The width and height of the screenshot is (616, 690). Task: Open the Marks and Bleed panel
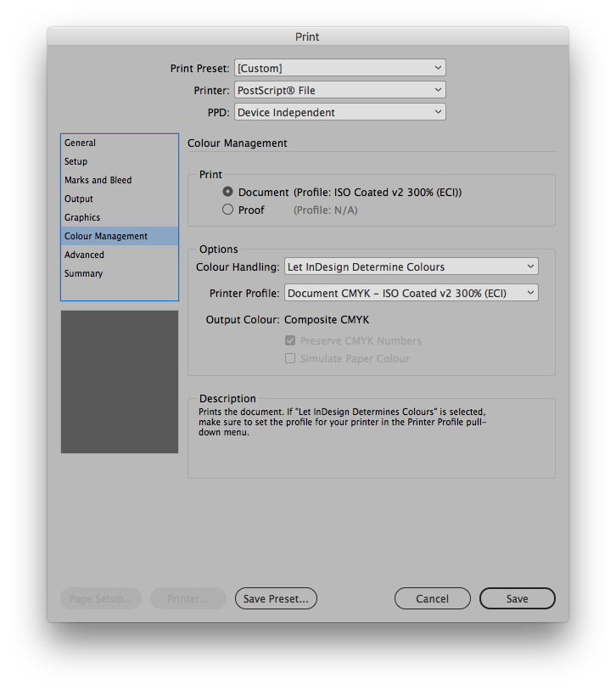pyautogui.click(x=120, y=180)
